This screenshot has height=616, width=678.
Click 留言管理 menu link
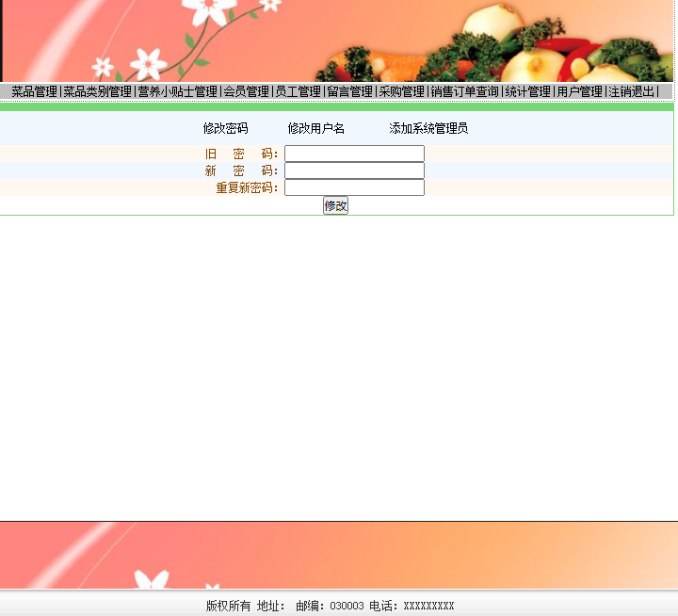349,91
